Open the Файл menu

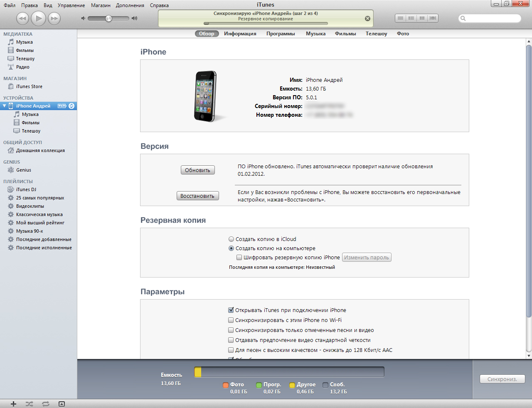point(10,5)
